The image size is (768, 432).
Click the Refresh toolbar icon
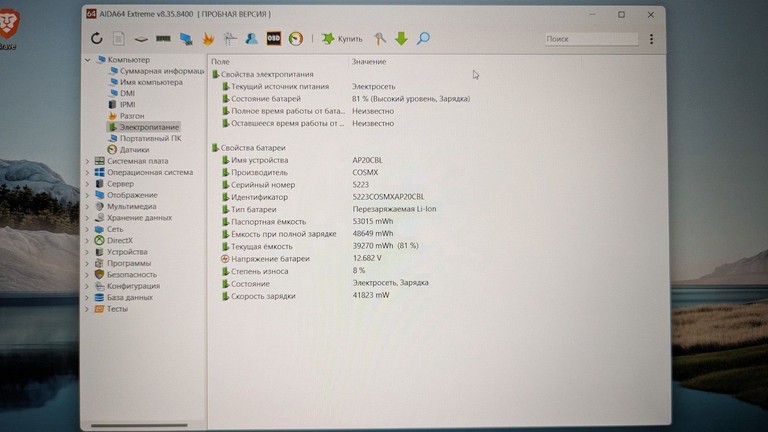click(x=96, y=38)
